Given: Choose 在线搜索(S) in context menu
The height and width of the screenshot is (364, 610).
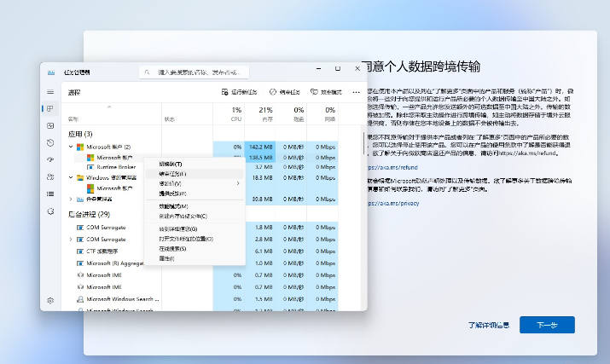Looking at the screenshot, I should 195,249.
